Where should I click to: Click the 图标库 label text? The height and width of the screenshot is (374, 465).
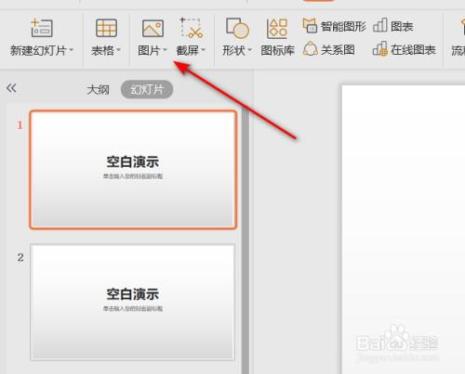[278, 50]
